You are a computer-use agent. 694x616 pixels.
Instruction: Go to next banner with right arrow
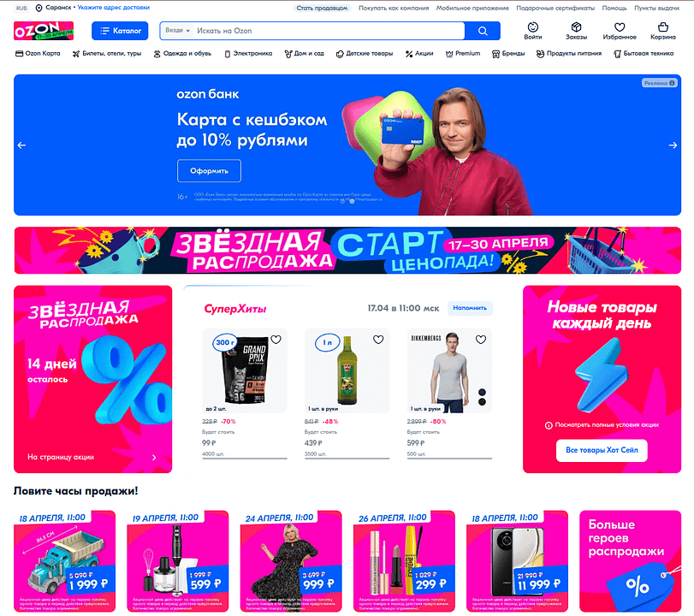(x=673, y=145)
